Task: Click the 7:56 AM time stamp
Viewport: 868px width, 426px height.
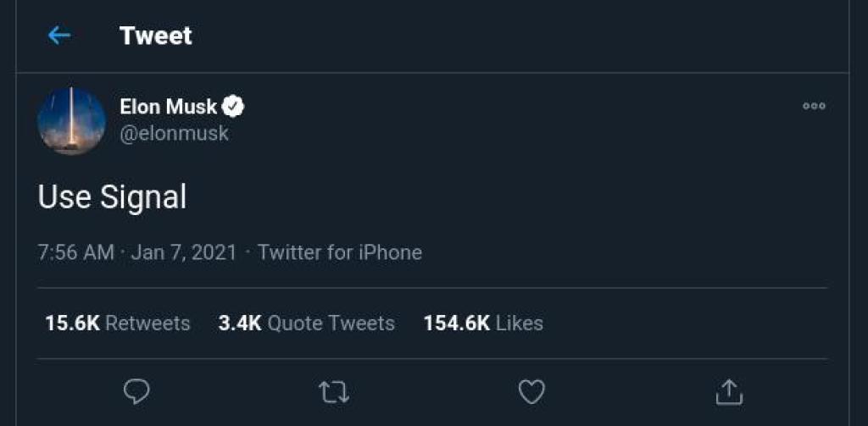Action: click(75, 252)
